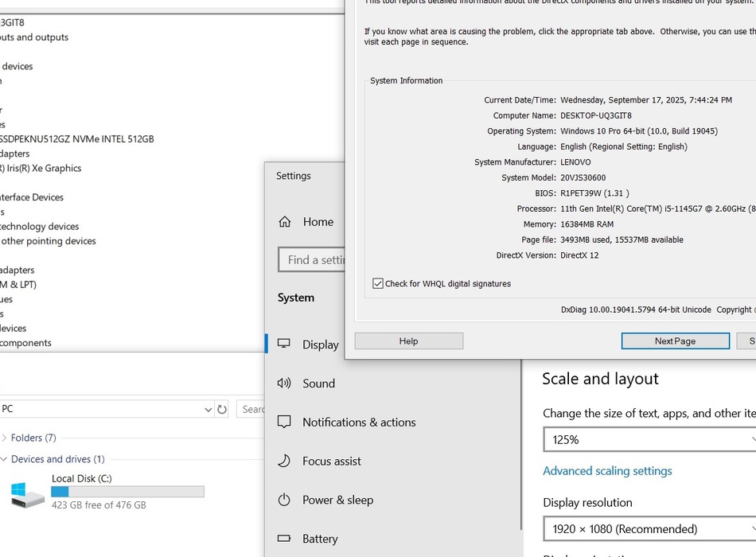Click the Home icon in Settings

click(x=285, y=222)
